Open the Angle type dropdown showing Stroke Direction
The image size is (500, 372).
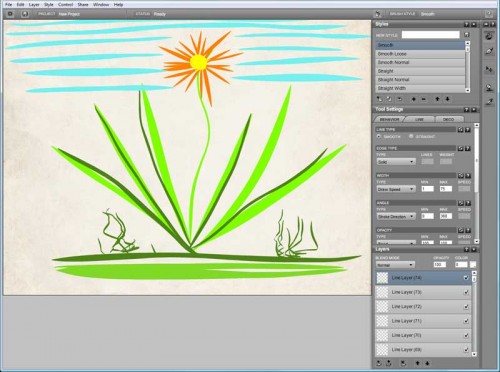coord(396,216)
